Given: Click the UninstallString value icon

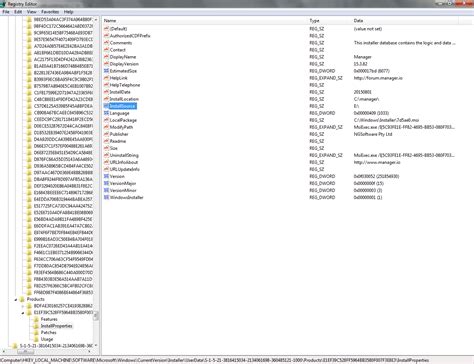Looking at the screenshot, I should tap(106, 155).
